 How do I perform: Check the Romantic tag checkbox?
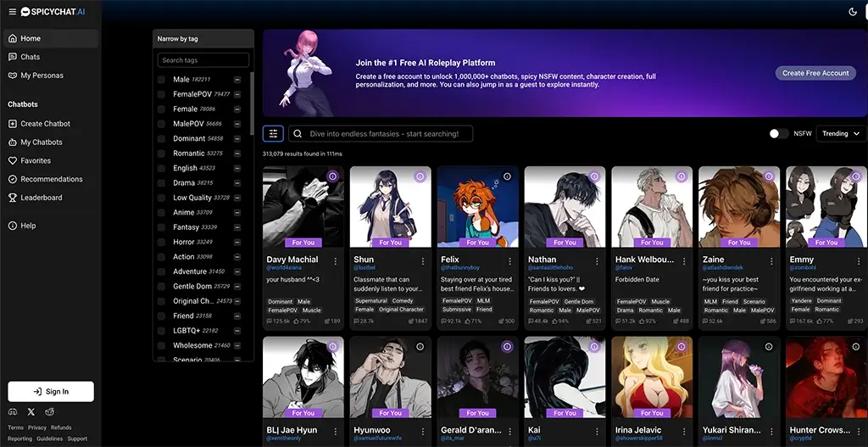pyautogui.click(x=161, y=154)
